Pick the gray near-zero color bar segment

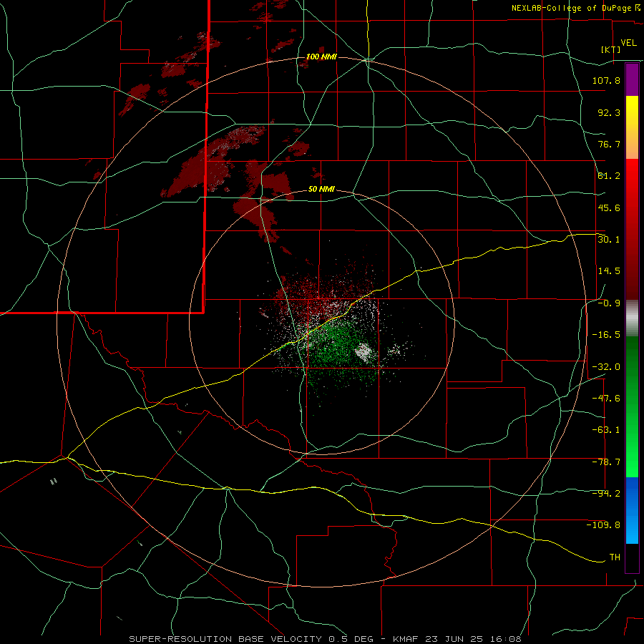point(632,318)
